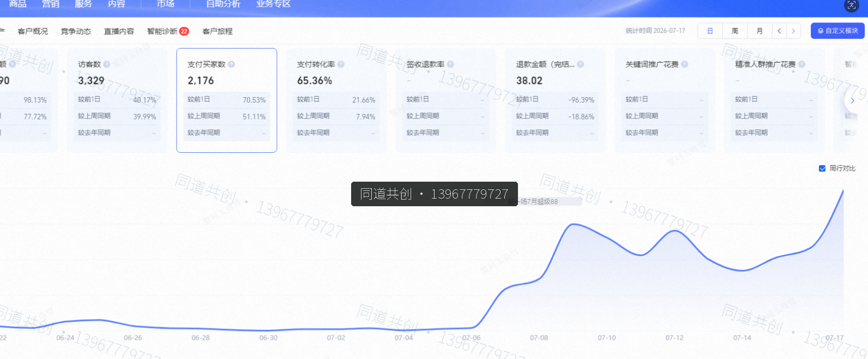Click the help icon beside 签收退款率

click(x=450, y=64)
